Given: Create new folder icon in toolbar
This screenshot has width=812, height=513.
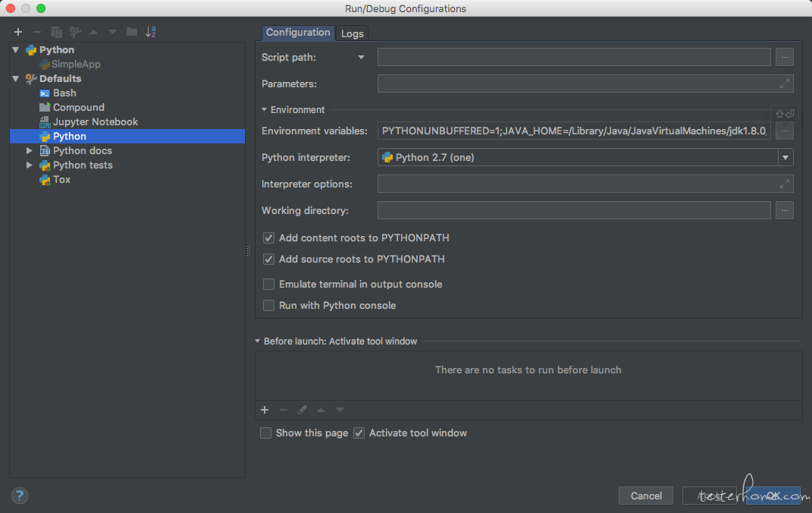Looking at the screenshot, I should pos(131,32).
